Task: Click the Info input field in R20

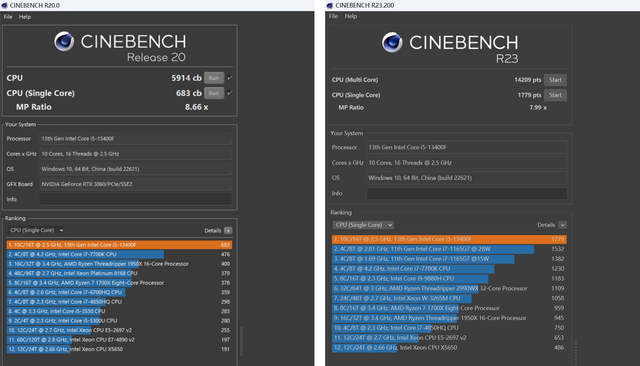Action: click(x=136, y=199)
